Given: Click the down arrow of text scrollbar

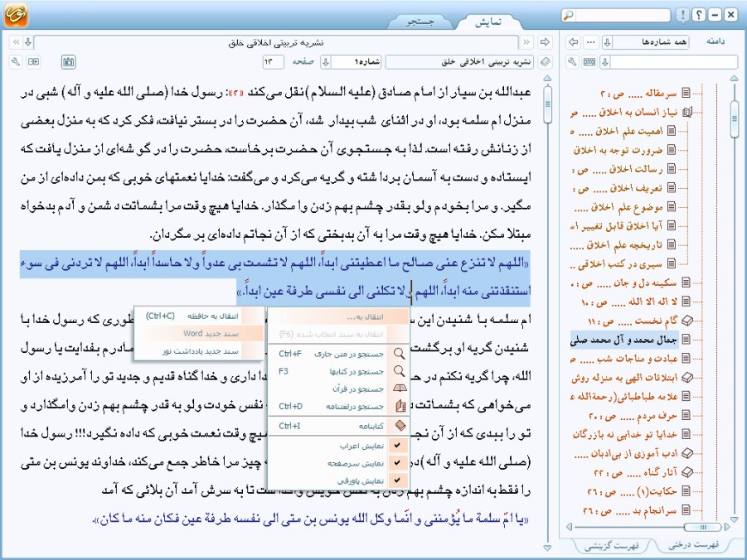Looking at the screenshot, I should (x=547, y=548).
